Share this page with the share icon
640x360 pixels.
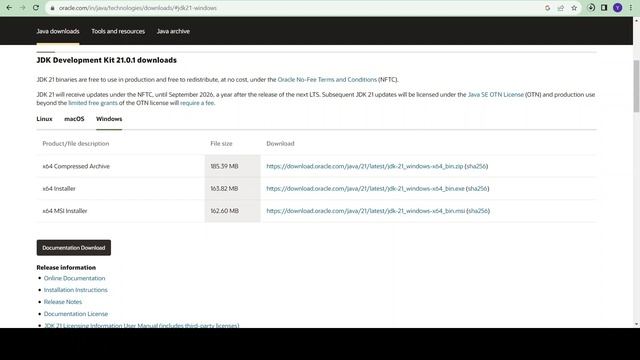click(x=561, y=8)
